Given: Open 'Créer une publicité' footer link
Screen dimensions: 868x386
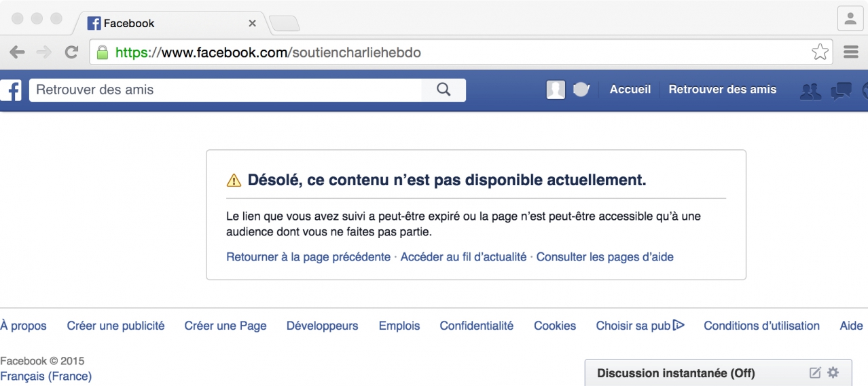Looking at the screenshot, I should tap(115, 326).
